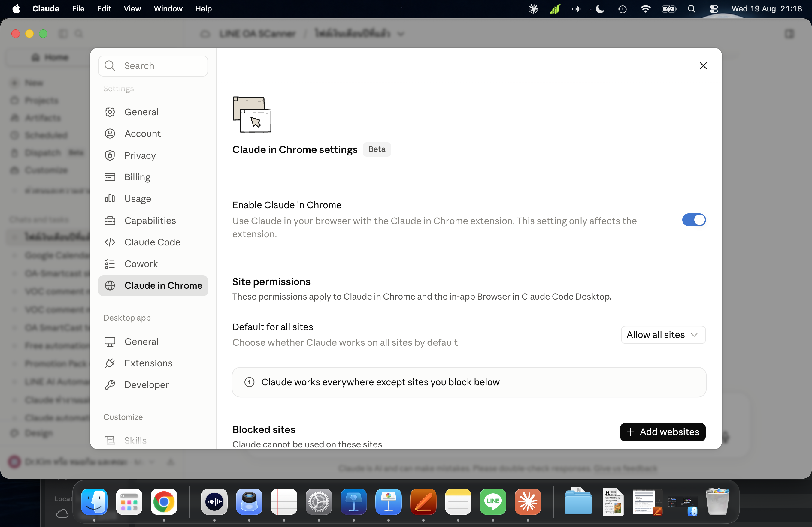Image resolution: width=812 pixels, height=527 pixels.
Task: Go to Billing settings
Action: tap(153, 177)
